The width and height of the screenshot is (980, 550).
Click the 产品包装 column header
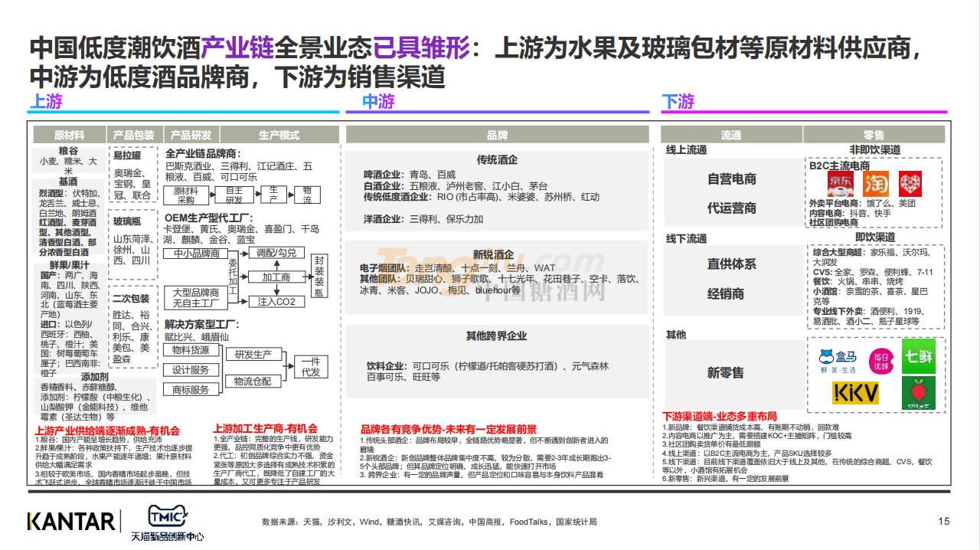pos(134,135)
